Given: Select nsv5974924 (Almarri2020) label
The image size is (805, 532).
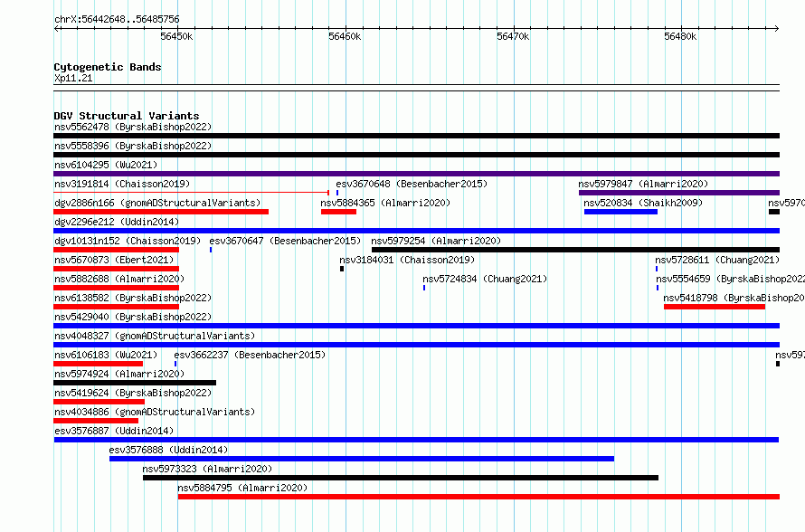Looking at the screenshot, I should pyautogui.click(x=119, y=374).
